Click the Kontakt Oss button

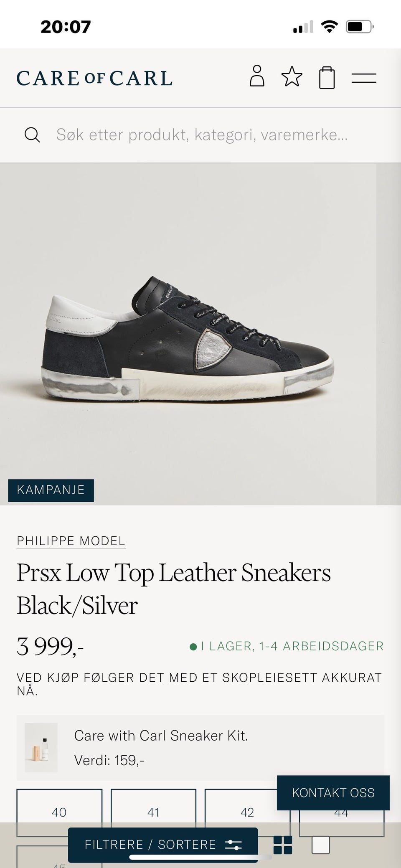[x=333, y=792]
